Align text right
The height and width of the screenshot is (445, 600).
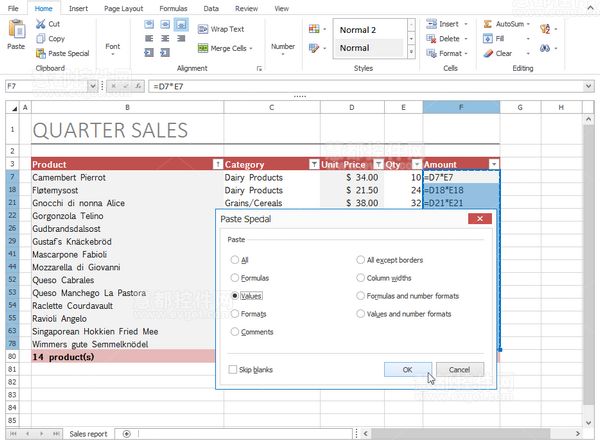click(x=181, y=38)
